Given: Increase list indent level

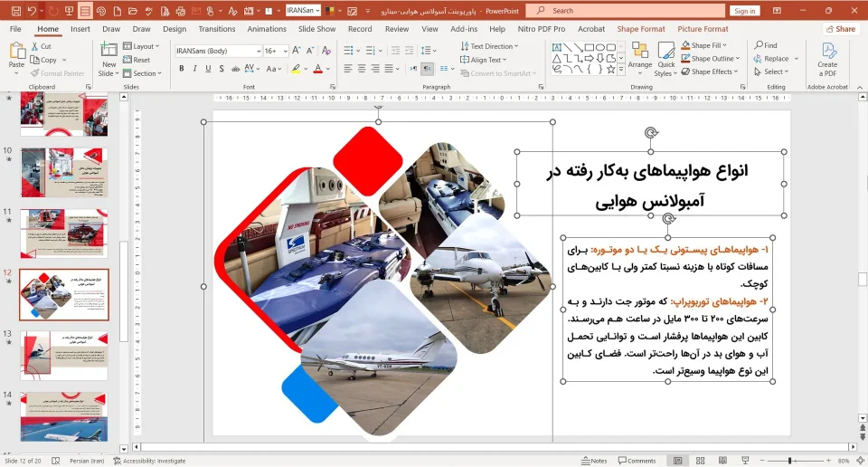Looking at the screenshot, I should pyautogui.click(x=409, y=51).
